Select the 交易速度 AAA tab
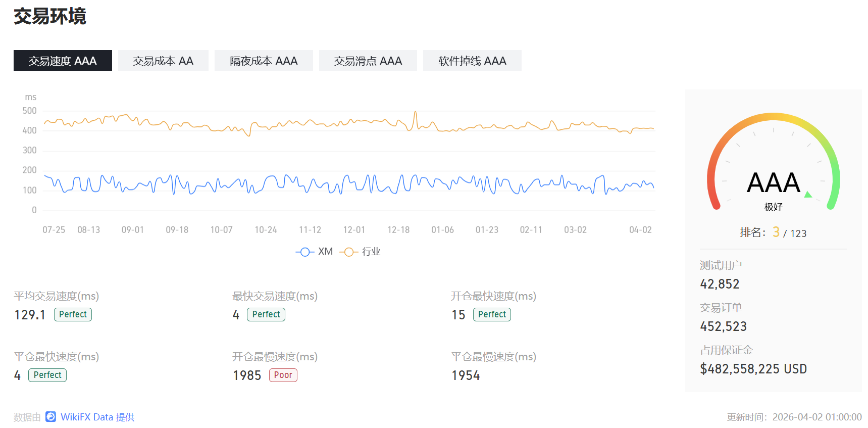This screenshot has height=428, width=868. point(63,61)
